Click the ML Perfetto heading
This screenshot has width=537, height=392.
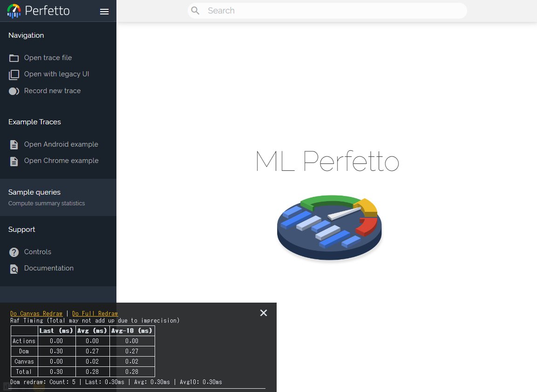327,161
